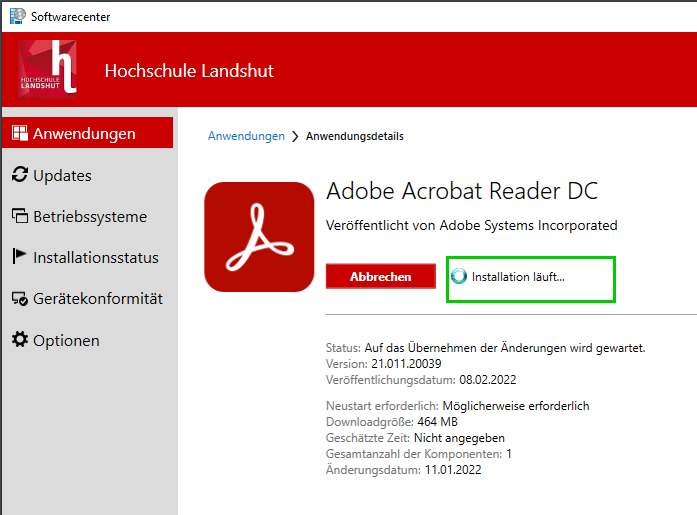This screenshot has width=697, height=515.
Task: Click the Anwendungsdetails breadcrumb text
Action: coord(354,136)
